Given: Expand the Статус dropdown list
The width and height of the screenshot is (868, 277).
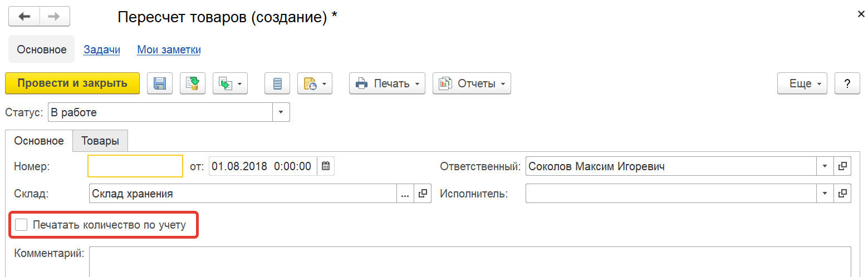Looking at the screenshot, I should pos(281,112).
